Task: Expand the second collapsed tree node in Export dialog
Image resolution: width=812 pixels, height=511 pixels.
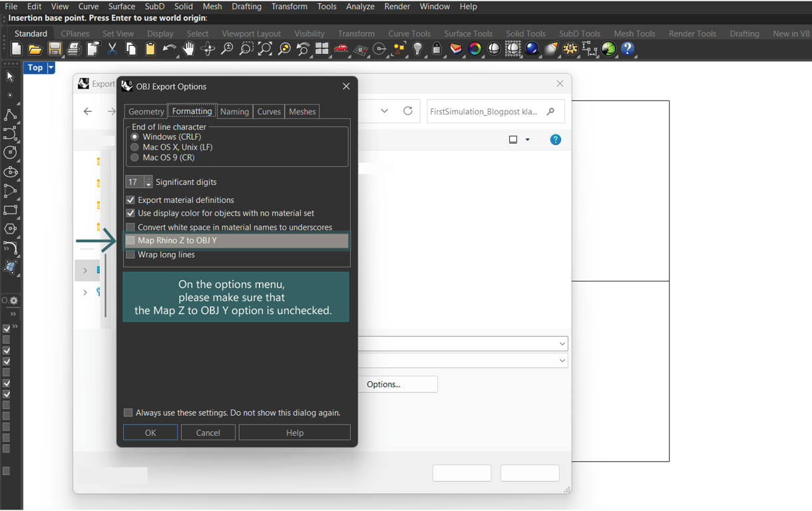Action: [85, 292]
